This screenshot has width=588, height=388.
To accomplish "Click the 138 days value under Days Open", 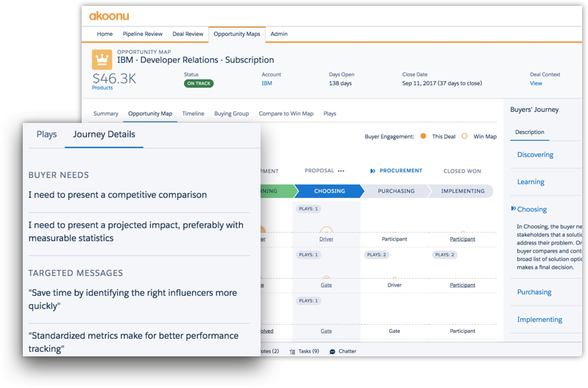I will pyautogui.click(x=340, y=83).
